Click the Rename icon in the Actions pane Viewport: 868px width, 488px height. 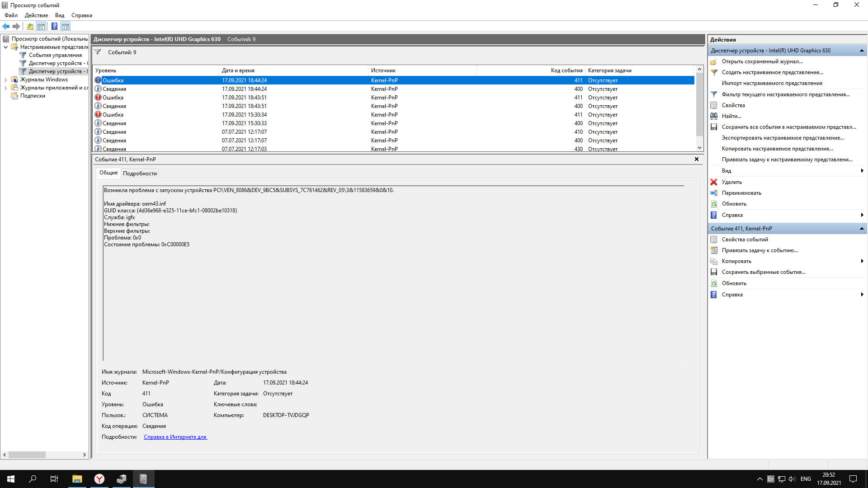coord(714,193)
